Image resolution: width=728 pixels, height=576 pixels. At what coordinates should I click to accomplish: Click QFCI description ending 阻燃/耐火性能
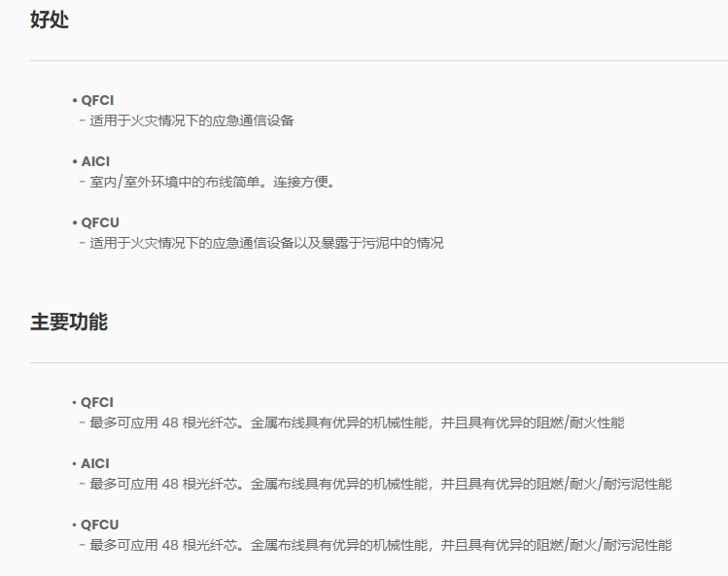[357, 423]
